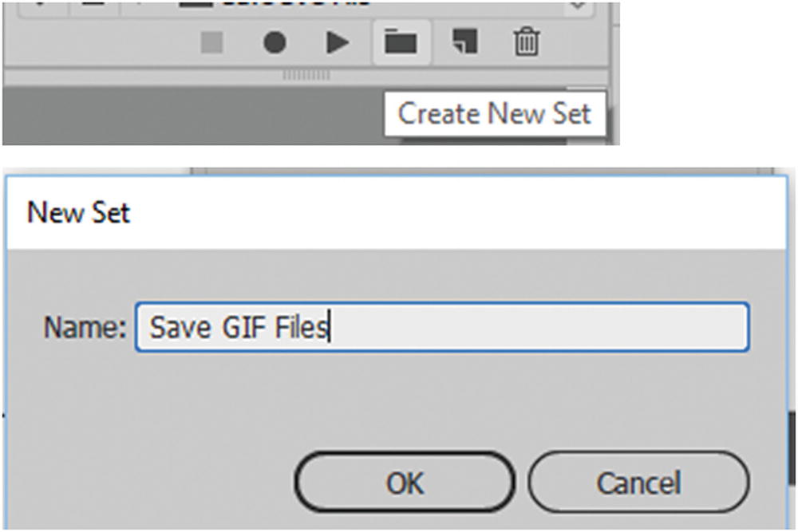Click the Create New Set tooltip label
The height and width of the screenshot is (532, 798).
(495, 113)
